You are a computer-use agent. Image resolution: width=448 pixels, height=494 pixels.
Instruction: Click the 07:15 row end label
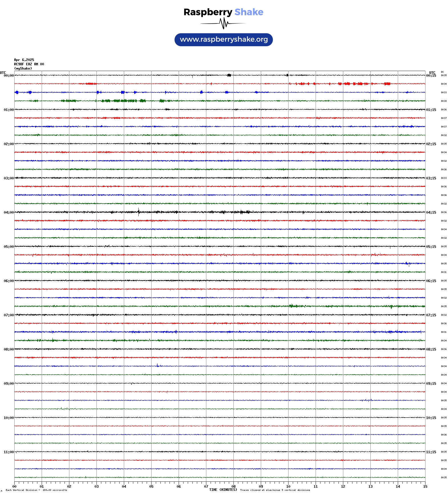(431, 315)
